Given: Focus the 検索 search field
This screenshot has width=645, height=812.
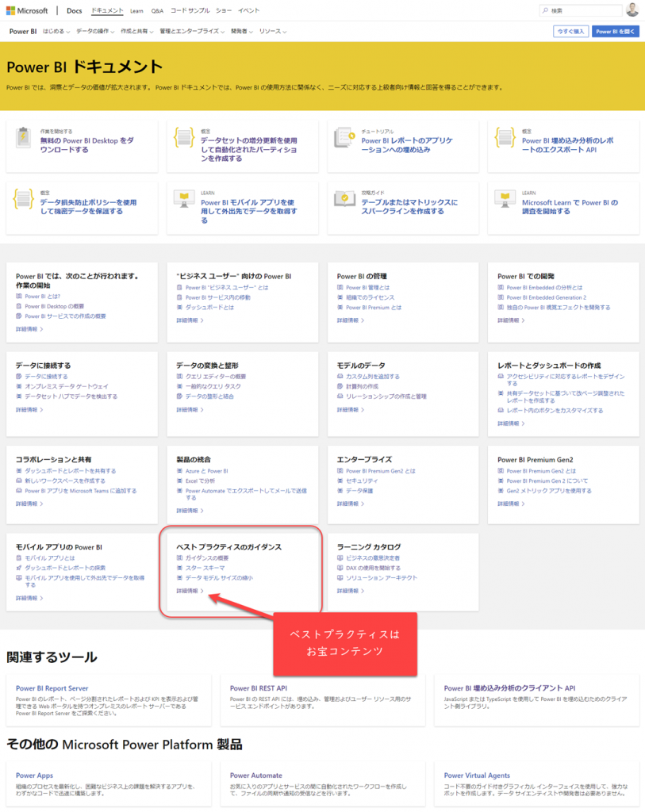Looking at the screenshot, I should pos(580,10).
